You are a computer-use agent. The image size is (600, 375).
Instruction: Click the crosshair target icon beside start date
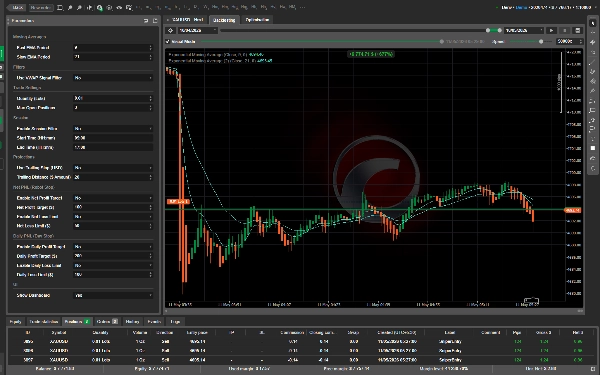(171, 30)
